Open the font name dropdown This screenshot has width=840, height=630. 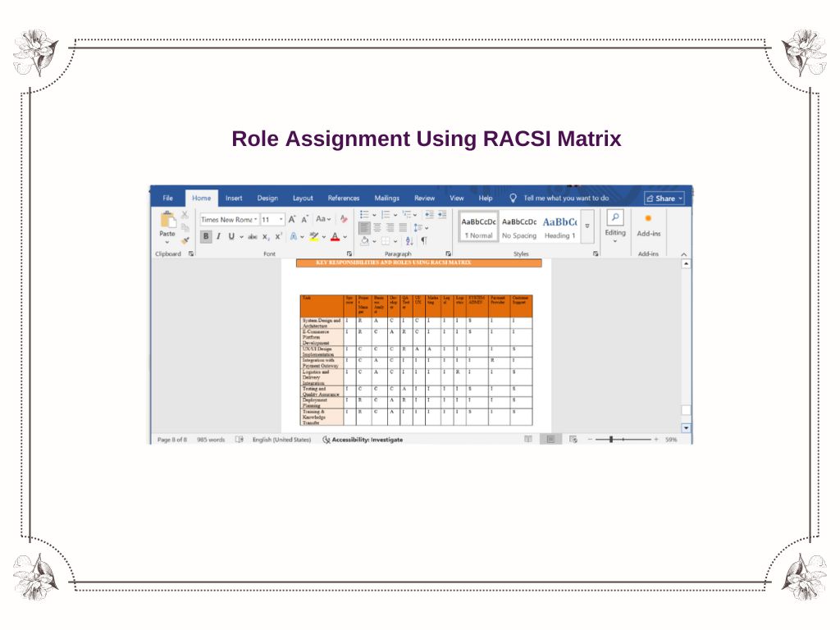[x=256, y=219]
